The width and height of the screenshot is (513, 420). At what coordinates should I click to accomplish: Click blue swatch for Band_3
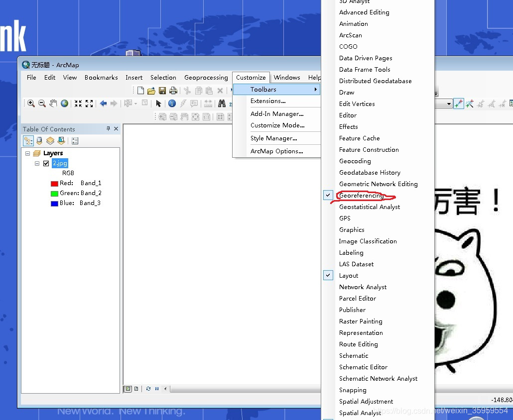point(54,204)
